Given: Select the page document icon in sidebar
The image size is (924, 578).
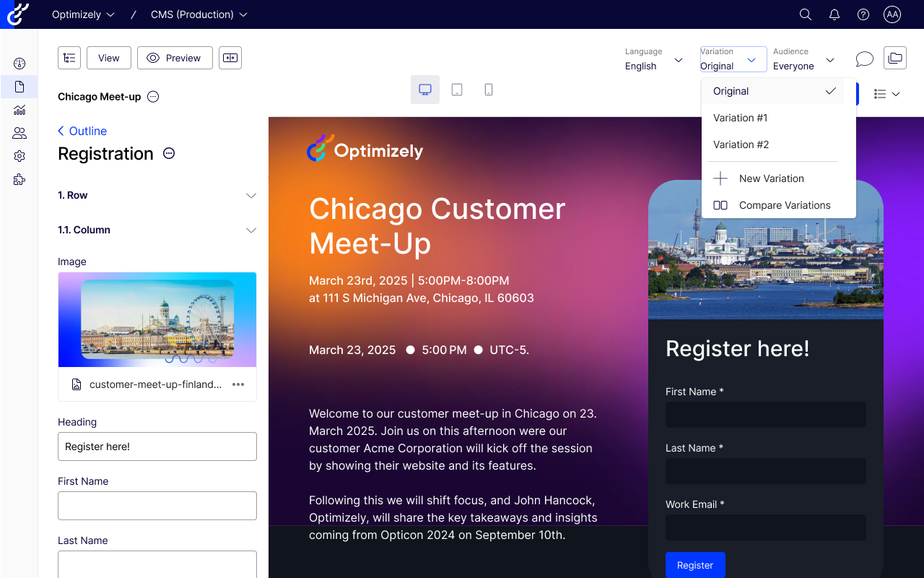Looking at the screenshot, I should coord(19,87).
